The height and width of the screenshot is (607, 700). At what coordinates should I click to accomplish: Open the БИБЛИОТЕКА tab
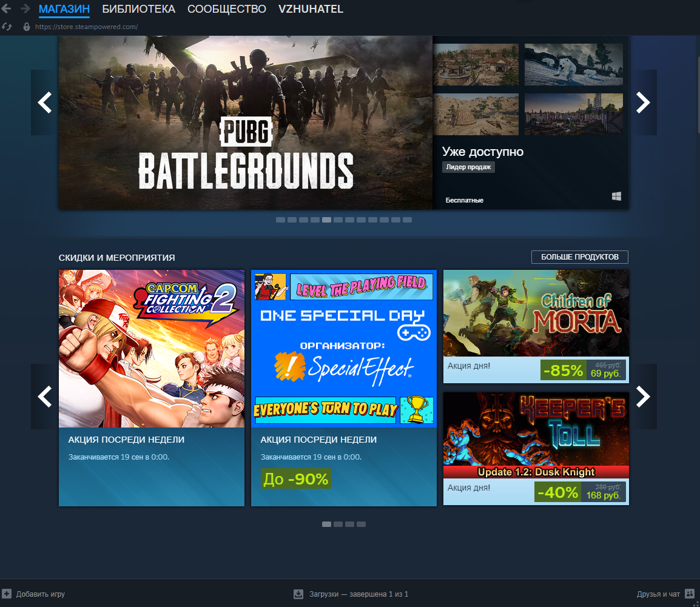click(139, 9)
